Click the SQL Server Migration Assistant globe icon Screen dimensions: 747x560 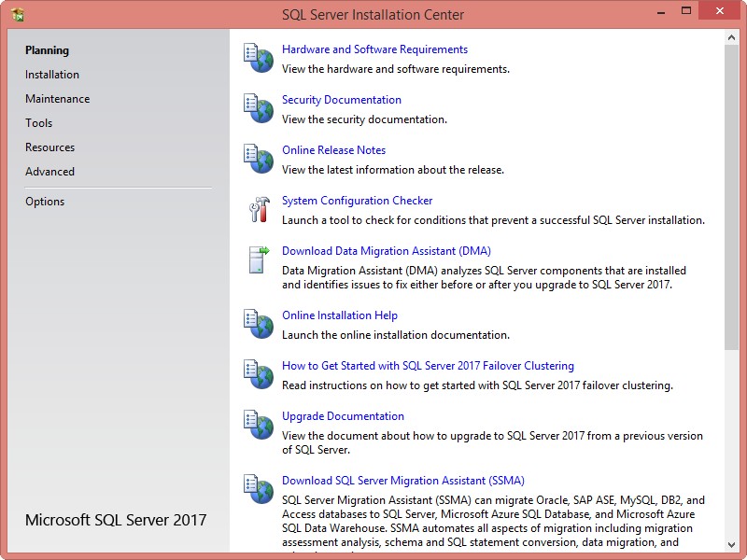coord(259,489)
